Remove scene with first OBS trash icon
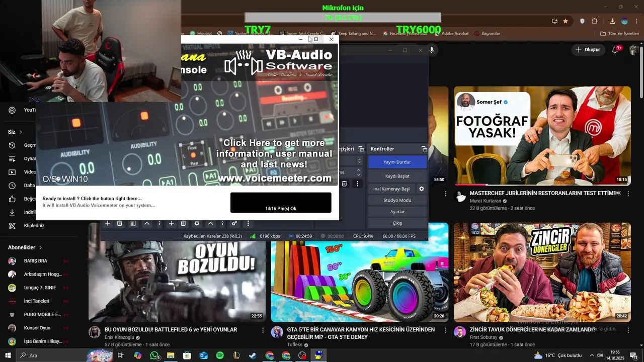 click(120, 223)
